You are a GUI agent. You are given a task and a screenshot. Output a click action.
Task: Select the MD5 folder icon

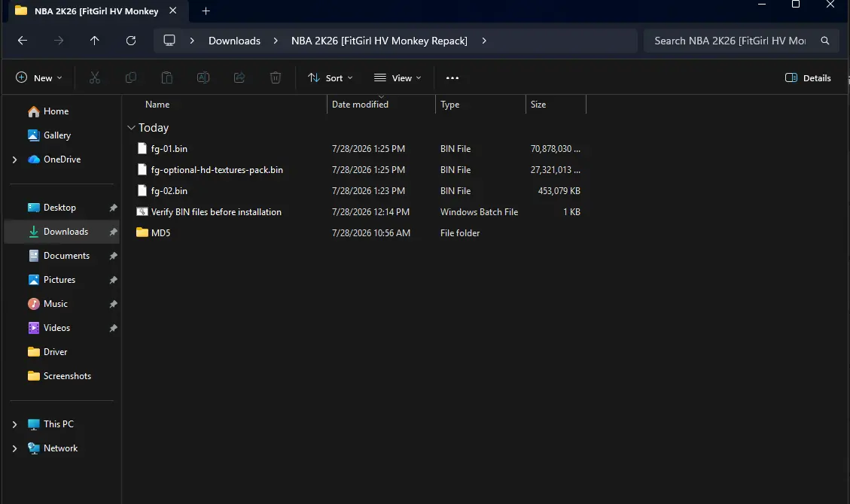tap(142, 232)
